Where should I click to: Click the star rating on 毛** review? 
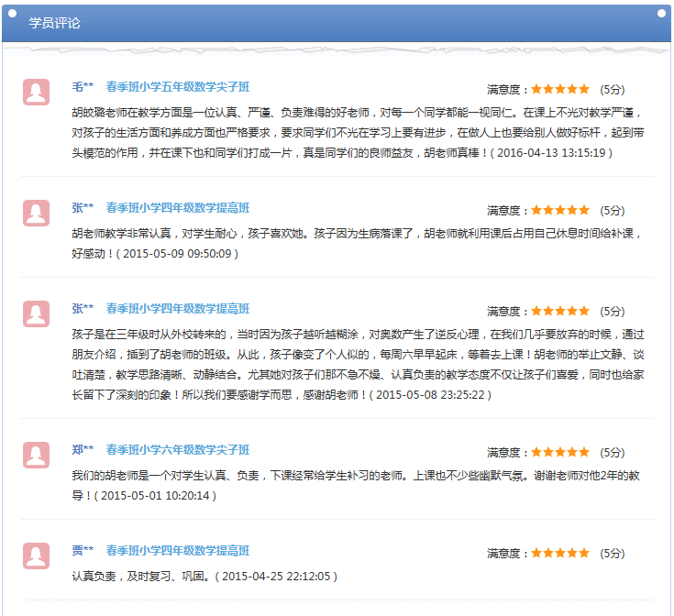click(x=560, y=89)
